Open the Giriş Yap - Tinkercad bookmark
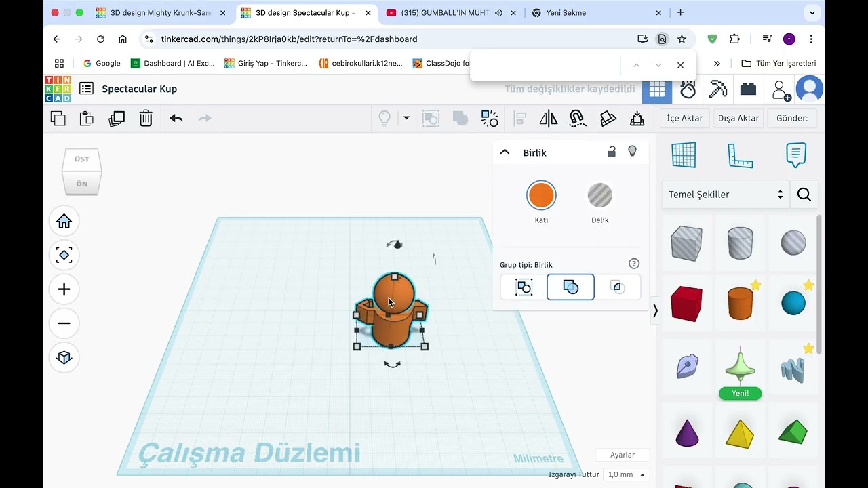Viewport: 868px width, 488px height. 266,63
